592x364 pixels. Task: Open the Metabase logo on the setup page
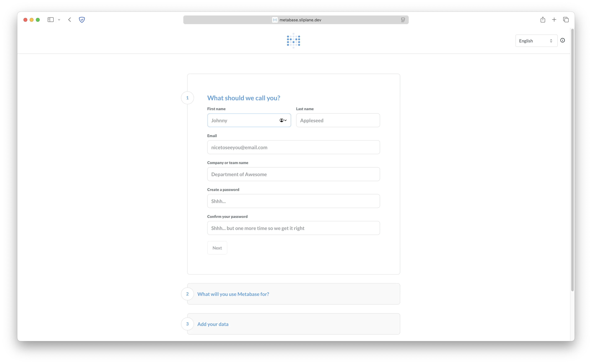(x=293, y=40)
